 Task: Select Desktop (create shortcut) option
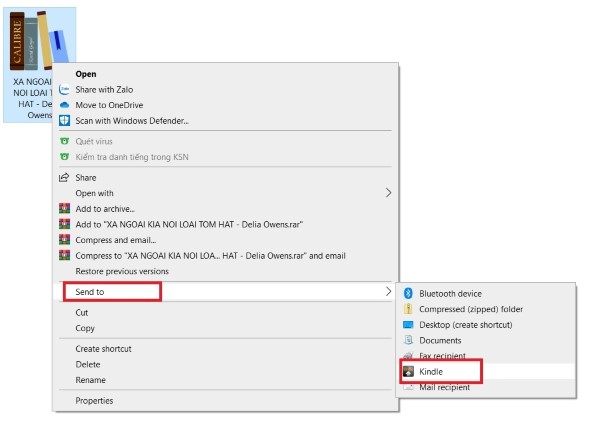tap(465, 325)
